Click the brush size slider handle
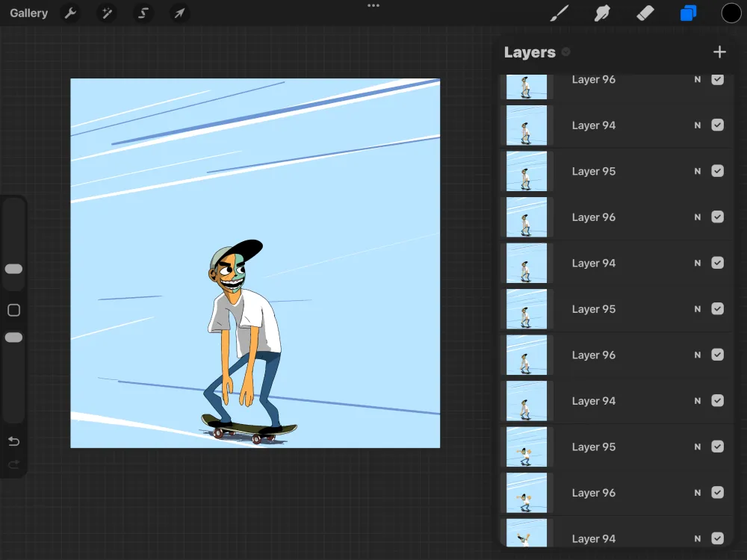This screenshot has height=560, width=747. [x=13, y=269]
